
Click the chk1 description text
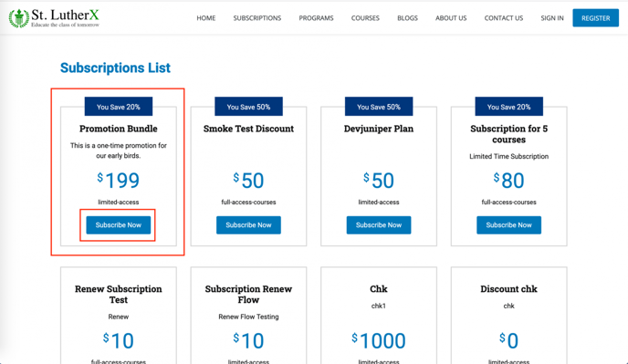coord(379,306)
